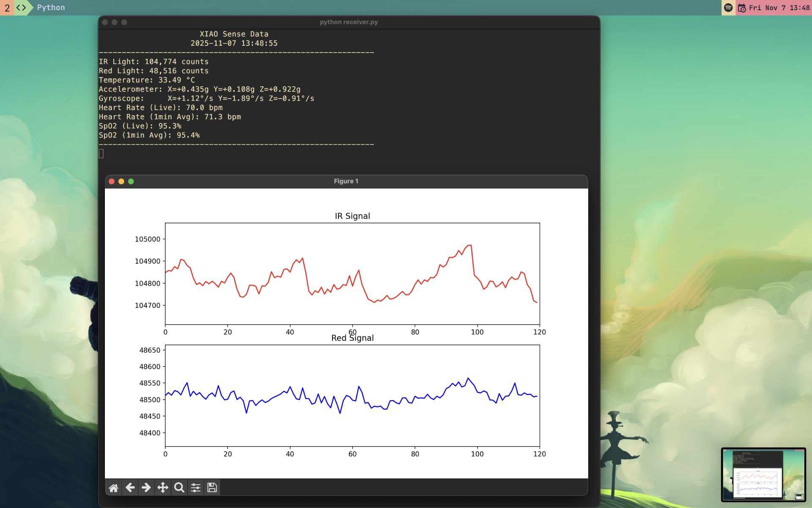Click the terminal cursor prompt
Image resolution: width=812 pixels, height=508 pixels.
[x=101, y=154]
